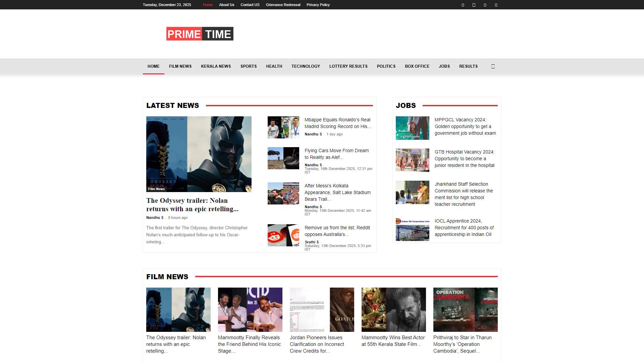Open the FILM NEWS menu item

(x=180, y=66)
